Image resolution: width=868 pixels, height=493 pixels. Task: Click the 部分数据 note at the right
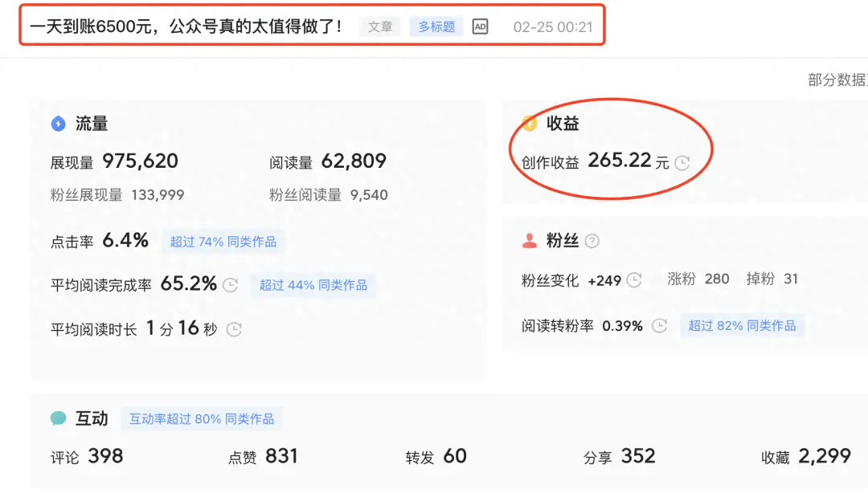pos(838,80)
